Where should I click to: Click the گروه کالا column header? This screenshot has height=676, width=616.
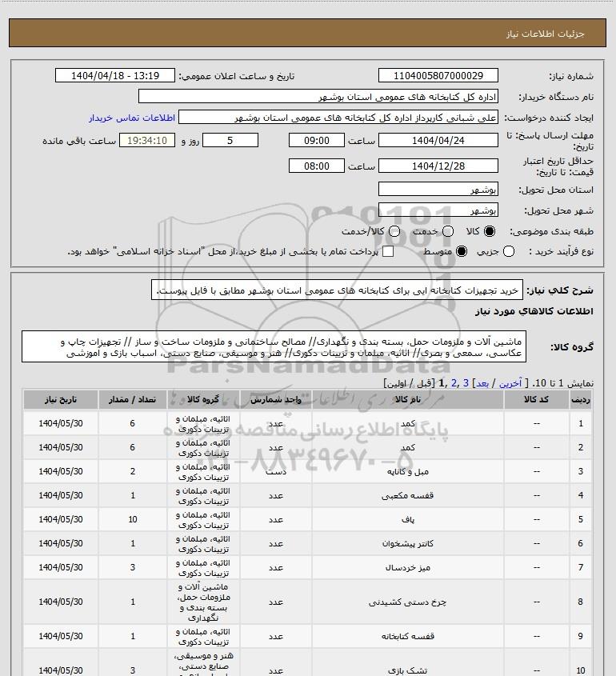point(203,400)
